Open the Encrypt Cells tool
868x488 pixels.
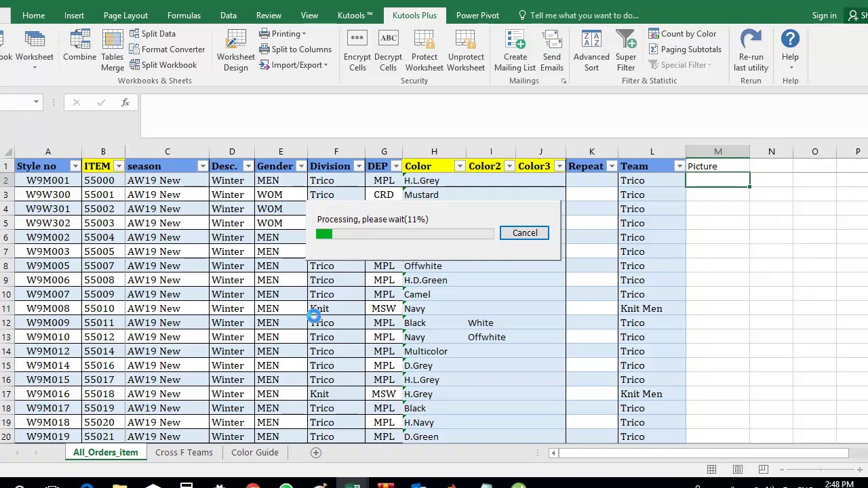(x=357, y=51)
